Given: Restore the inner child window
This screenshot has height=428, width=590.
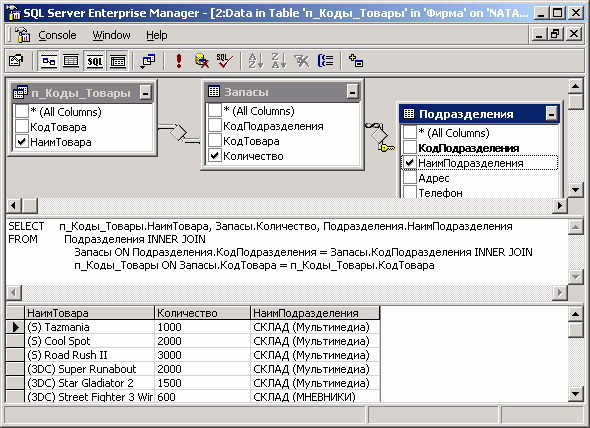Looking at the screenshot, I should click(556, 34).
